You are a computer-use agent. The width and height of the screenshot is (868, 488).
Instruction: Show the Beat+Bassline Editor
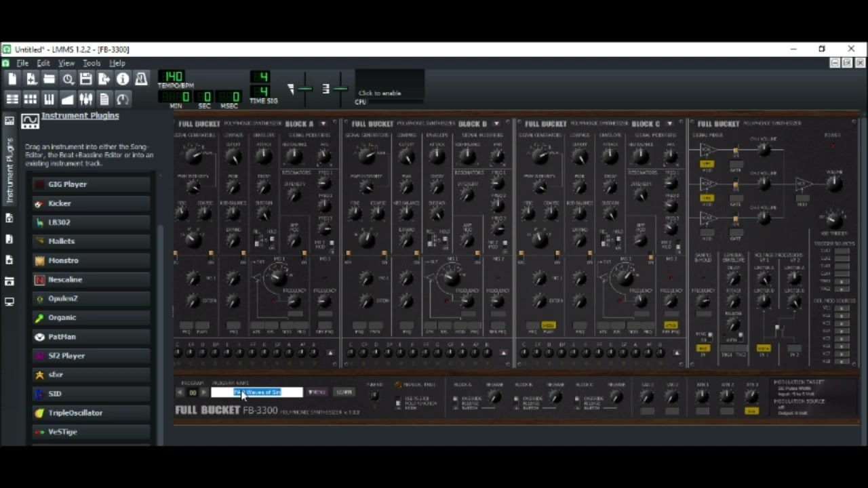pyautogui.click(x=31, y=99)
